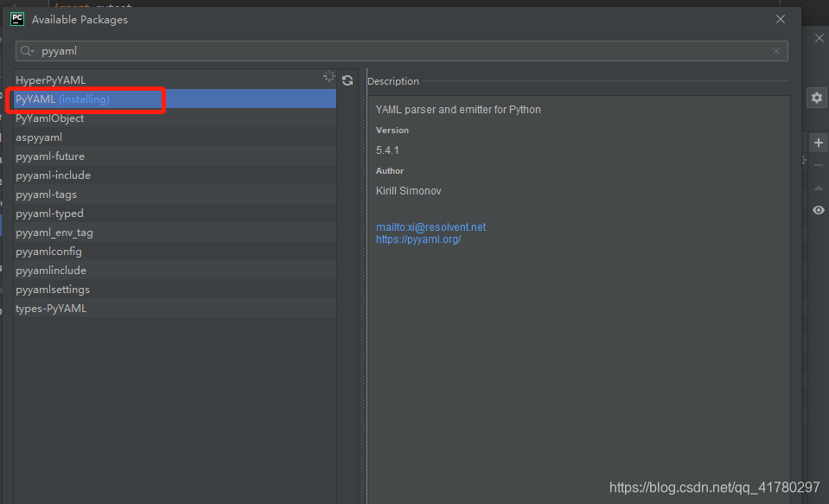Open the gear settings icon in background window
Screen dimensions: 829x504
(817, 98)
